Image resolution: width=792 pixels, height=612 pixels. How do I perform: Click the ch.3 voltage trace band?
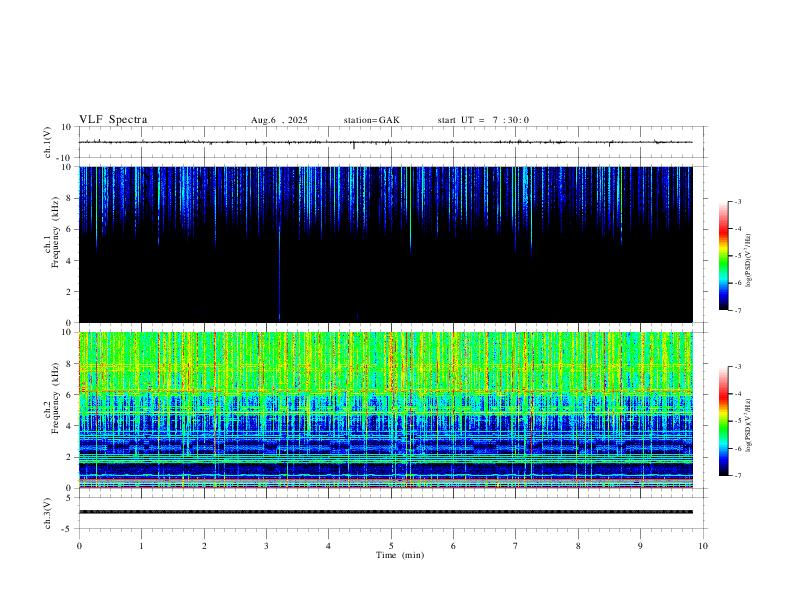coord(385,512)
